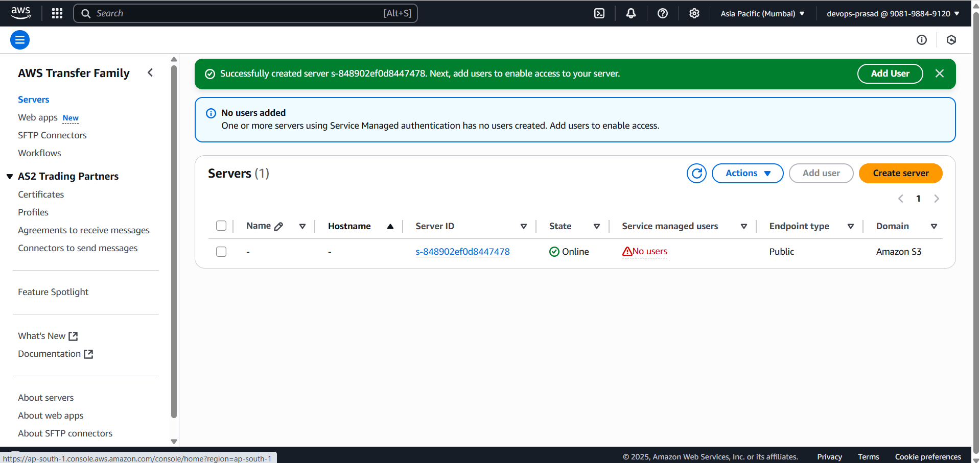The width and height of the screenshot is (980, 463).
Task: Check the checkbox for server s-848902ef0d8447478
Action: 221,251
